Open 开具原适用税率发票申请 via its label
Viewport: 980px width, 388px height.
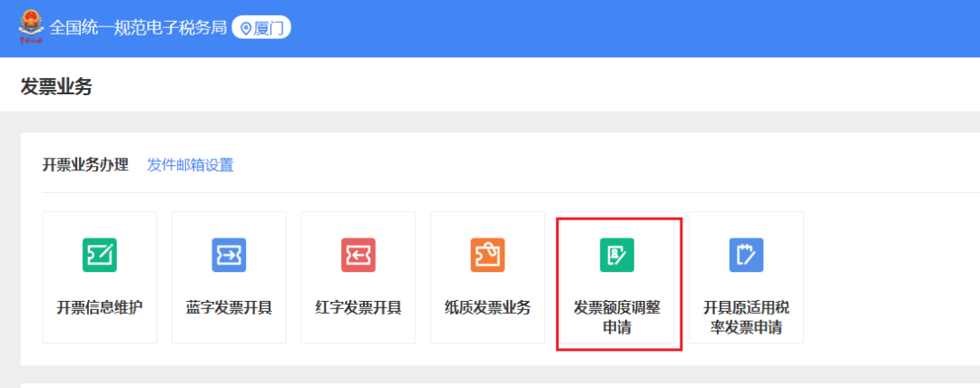(746, 317)
